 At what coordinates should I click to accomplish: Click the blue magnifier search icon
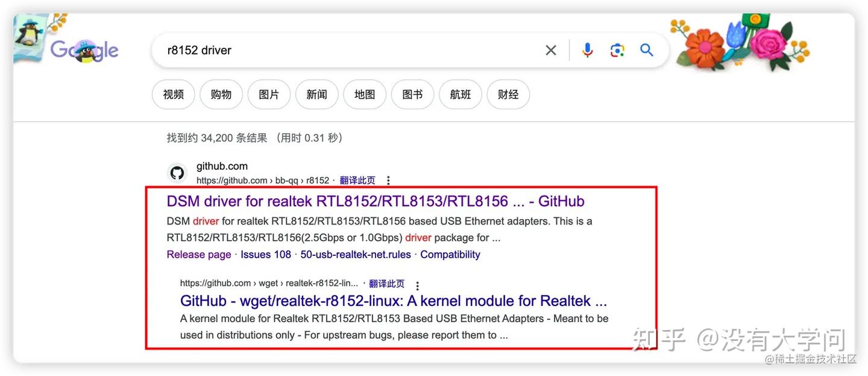(647, 50)
